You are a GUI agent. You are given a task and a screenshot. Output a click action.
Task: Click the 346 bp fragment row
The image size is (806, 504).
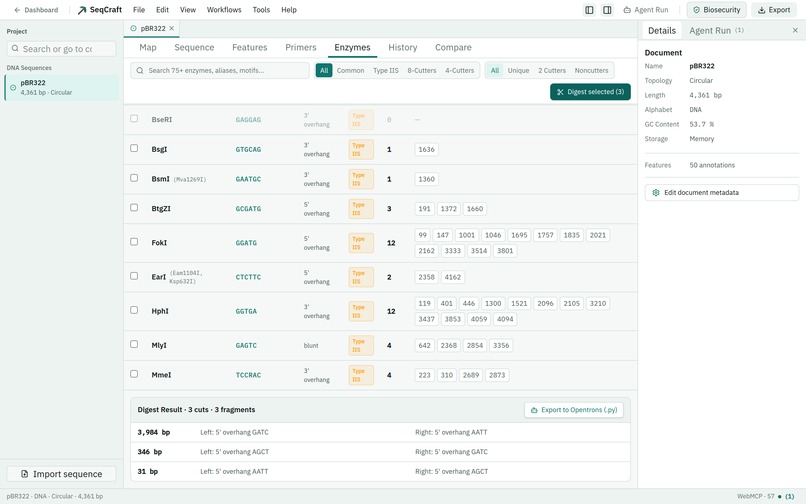(380, 452)
